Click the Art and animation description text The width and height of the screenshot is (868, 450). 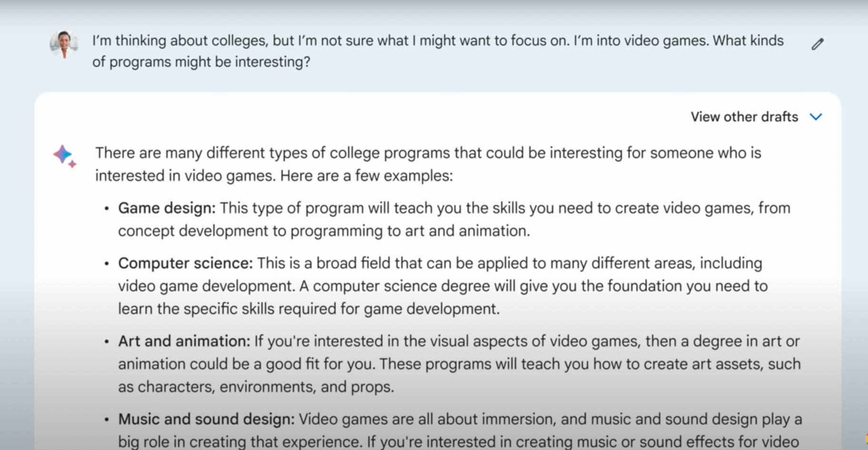click(460, 364)
